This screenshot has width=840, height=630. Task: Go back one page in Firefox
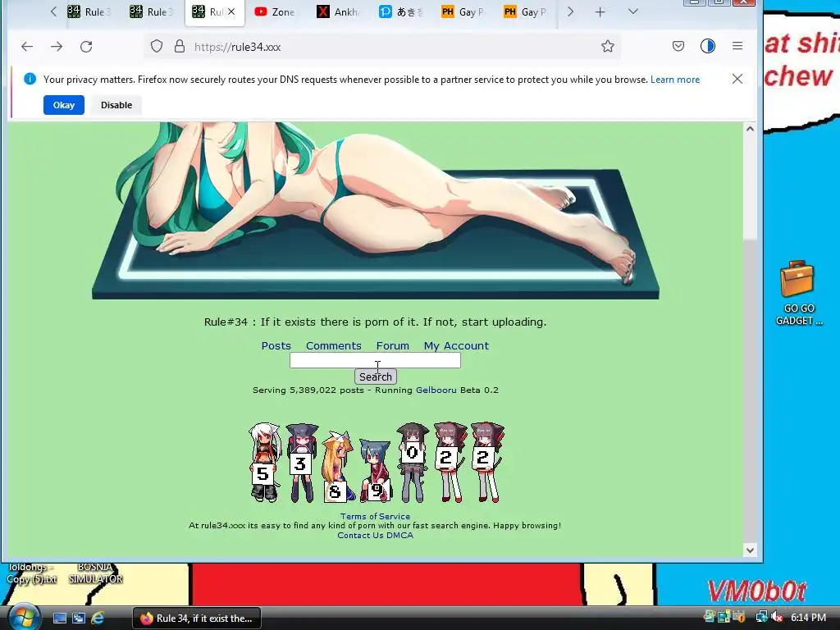coord(27,47)
